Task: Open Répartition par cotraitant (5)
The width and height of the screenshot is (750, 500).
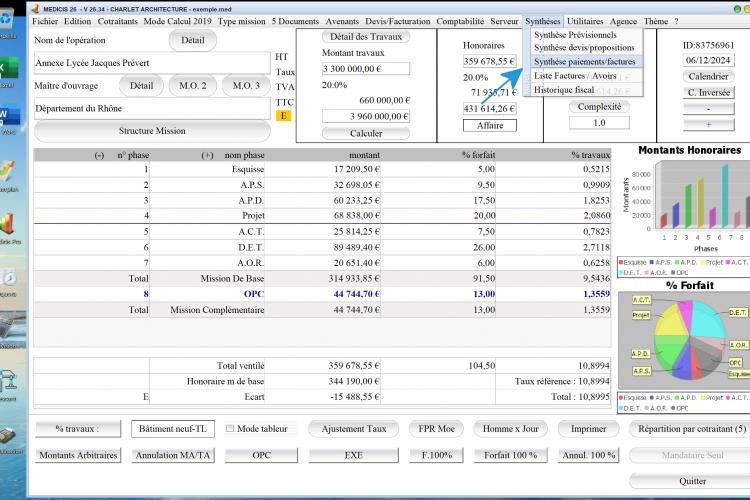Action: (692, 429)
